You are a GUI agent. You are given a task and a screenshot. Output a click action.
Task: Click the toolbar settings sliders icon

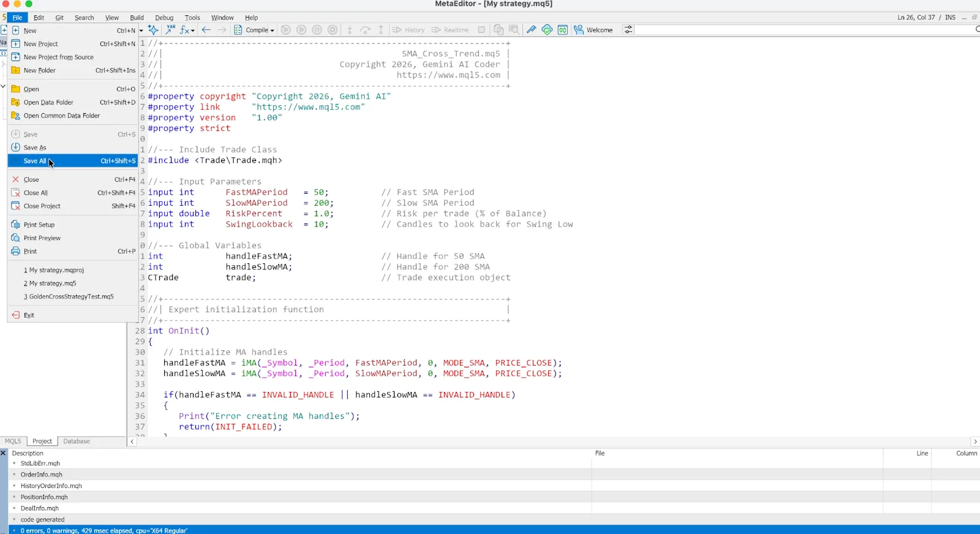pyautogui.click(x=628, y=30)
